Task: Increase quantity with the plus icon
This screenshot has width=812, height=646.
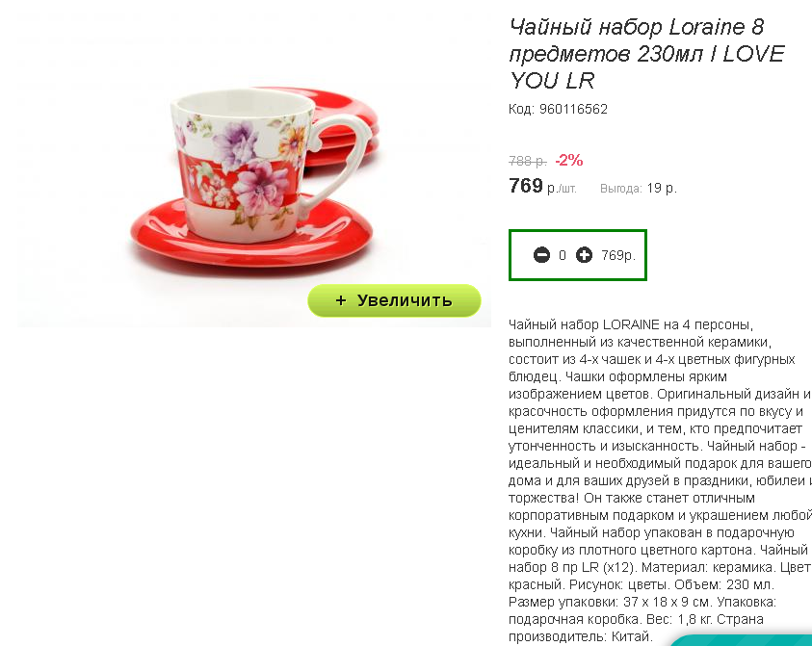Action: click(x=584, y=255)
